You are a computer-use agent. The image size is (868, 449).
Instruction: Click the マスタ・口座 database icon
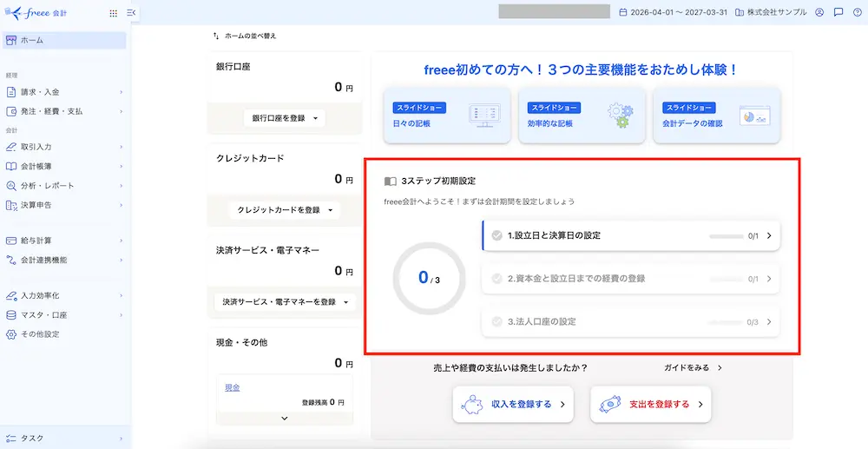point(11,315)
